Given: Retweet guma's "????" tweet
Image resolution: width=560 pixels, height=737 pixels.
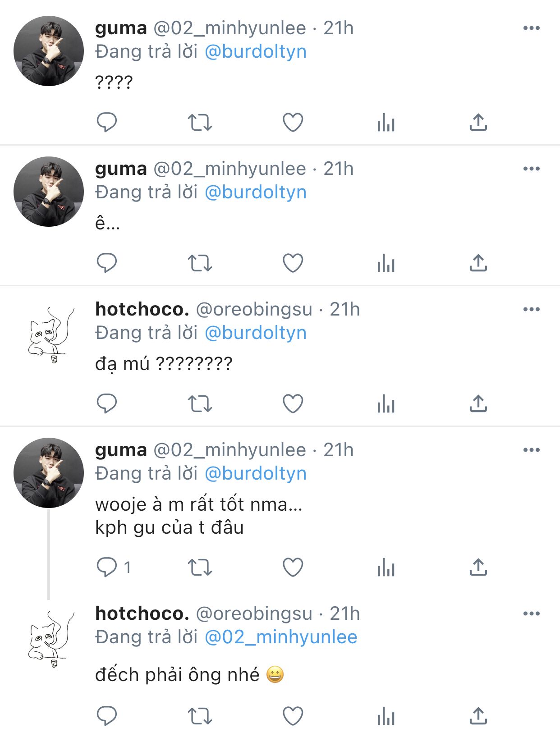Looking at the screenshot, I should point(200,122).
